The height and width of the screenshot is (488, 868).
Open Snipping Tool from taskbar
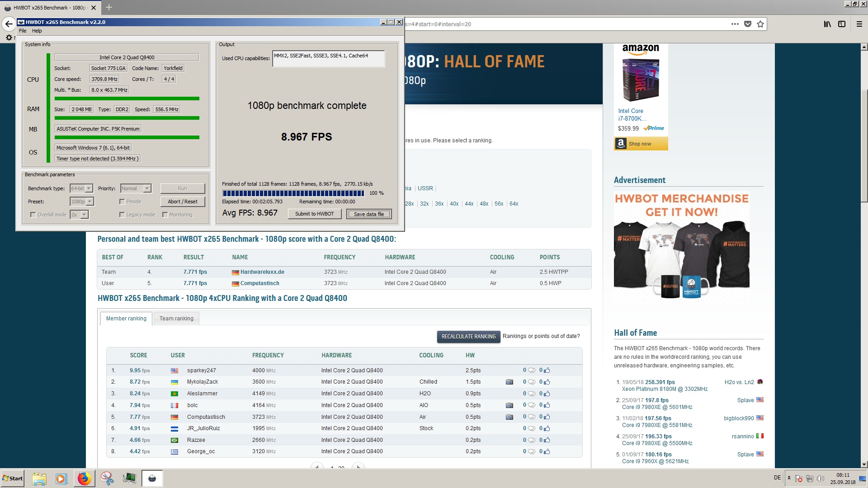[x=107, y=479]
